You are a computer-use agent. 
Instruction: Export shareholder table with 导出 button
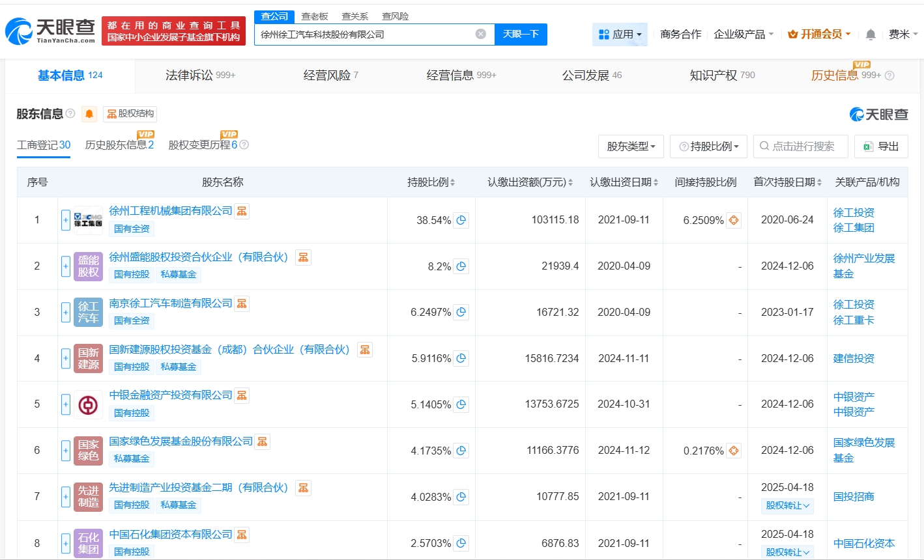tap(881, 147)
